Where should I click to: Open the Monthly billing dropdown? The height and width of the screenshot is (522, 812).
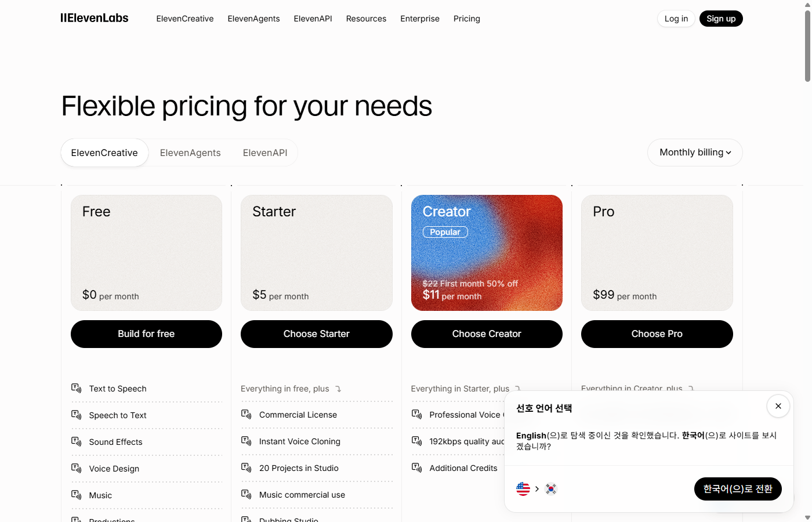(695, 153)
